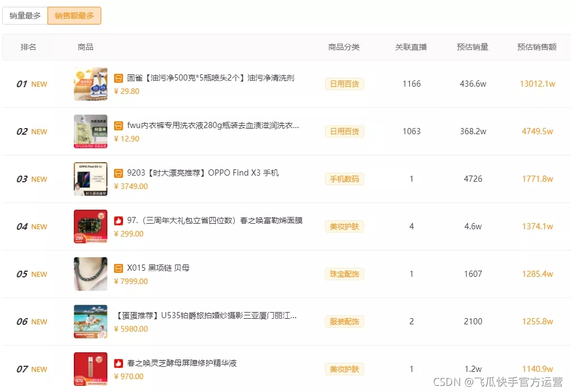Open the black pearl necklace thumbnail
Screen dimensions: 571x392
point(91,274)
